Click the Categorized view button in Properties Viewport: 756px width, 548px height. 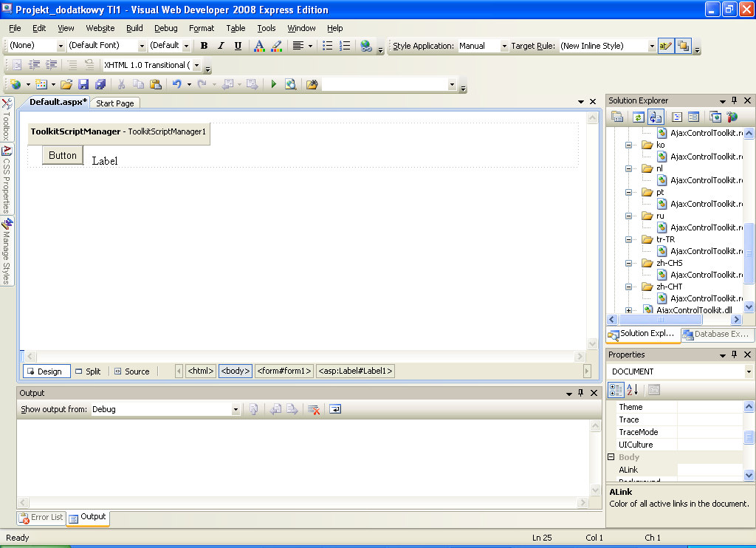pos(616,390)
